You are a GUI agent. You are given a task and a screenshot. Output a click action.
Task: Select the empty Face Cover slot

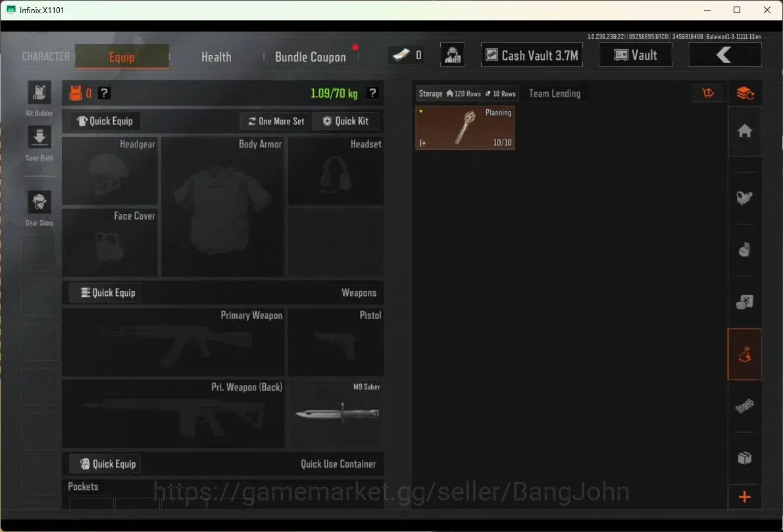(110, 242)
